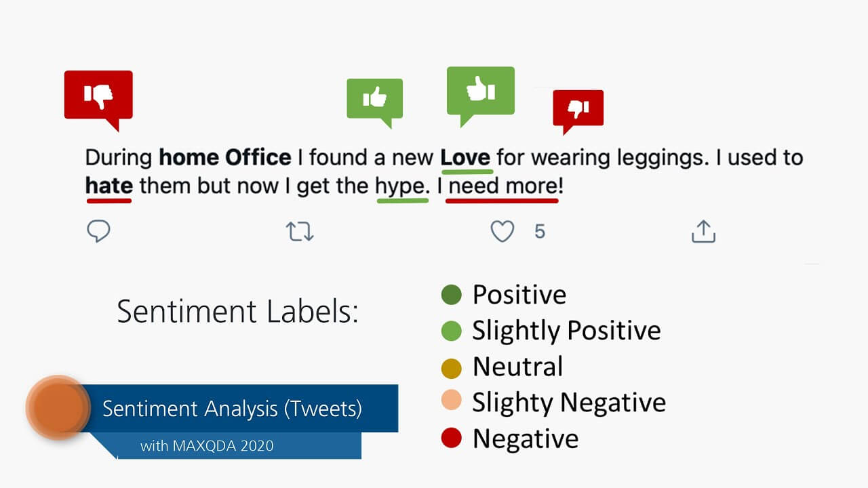Click the red Negative dot

click(x=451, y=439)
